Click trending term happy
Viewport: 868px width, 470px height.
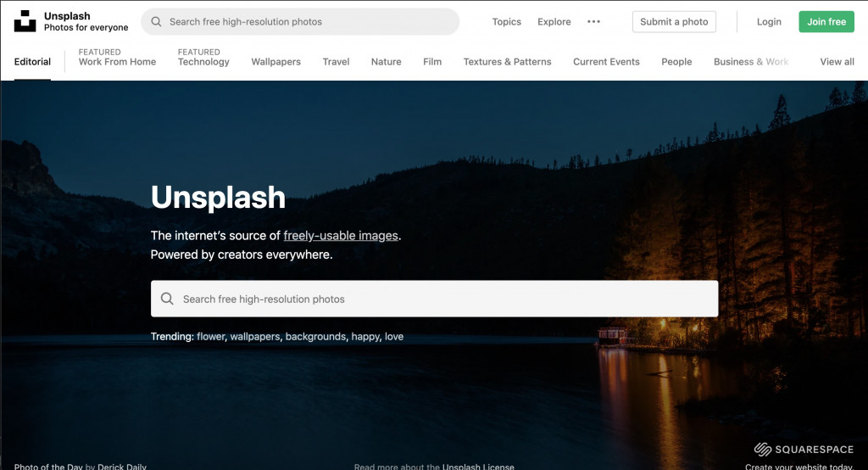[x=365, y=337]
